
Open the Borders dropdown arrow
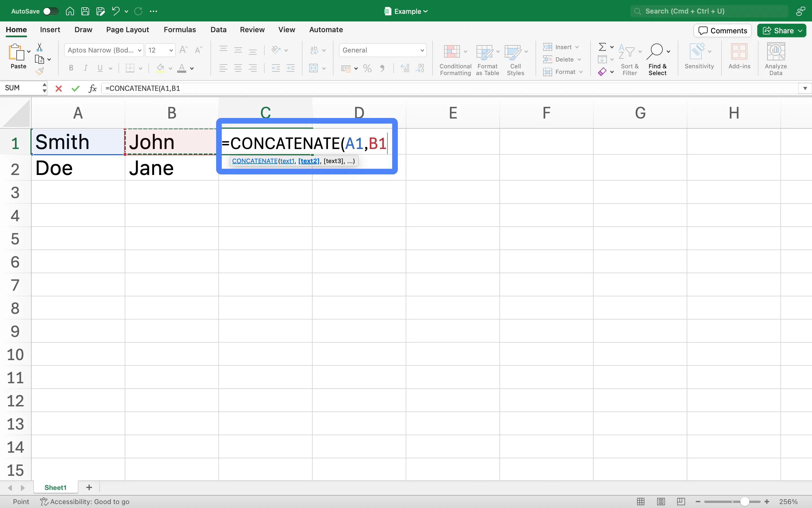[141, 69]
